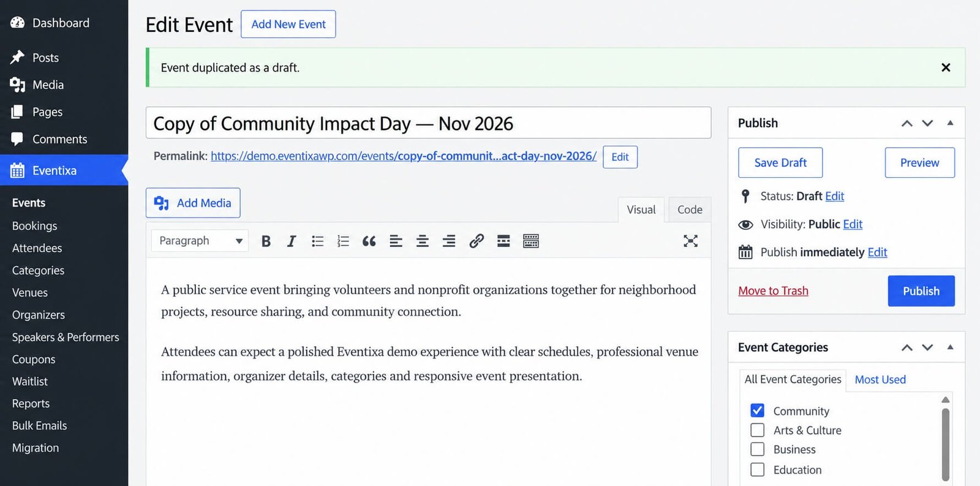The image size is (980, 486).
Task: Apply italic formatting
Action: click(x=292, y=241)
